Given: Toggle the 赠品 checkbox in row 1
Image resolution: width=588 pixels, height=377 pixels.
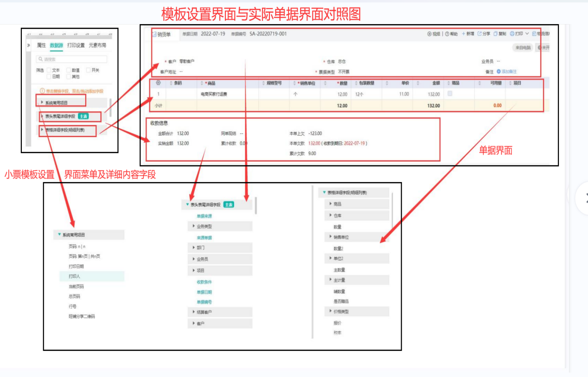Looking at the screenshot, I should point(450,94).
